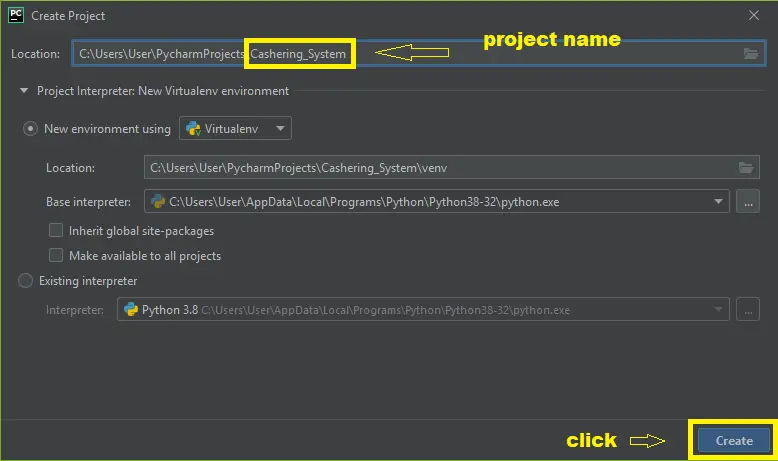Click the virtualenv Location path field
This screenshot has height=461, width=778.
pyautogui.click(x=440, y=168)
